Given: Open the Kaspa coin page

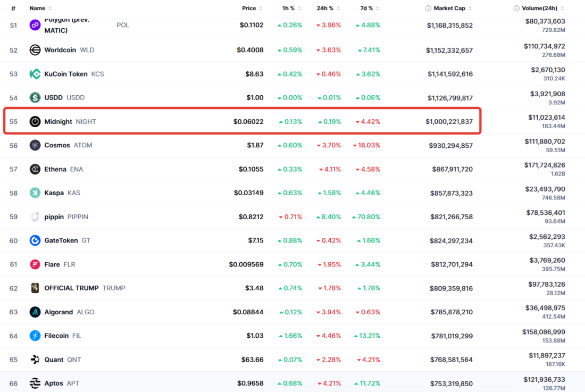Looking at the screenshot, I should pyautogui.click(x=54, y=193).
